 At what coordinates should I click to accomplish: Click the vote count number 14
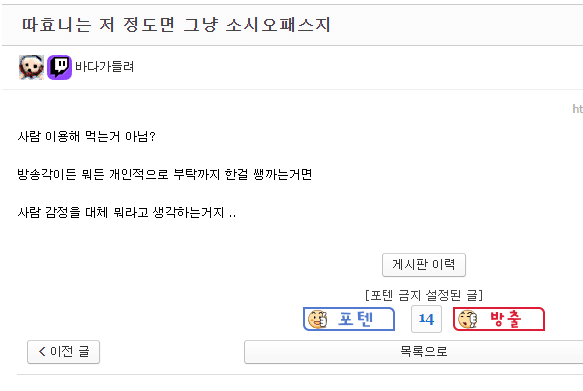(x=426, y=319)
